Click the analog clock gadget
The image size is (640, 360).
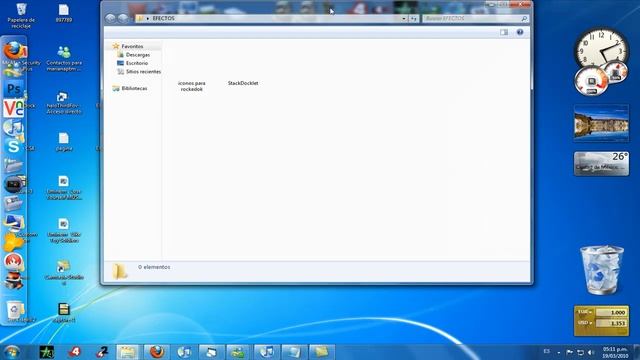tap(602, 48)
